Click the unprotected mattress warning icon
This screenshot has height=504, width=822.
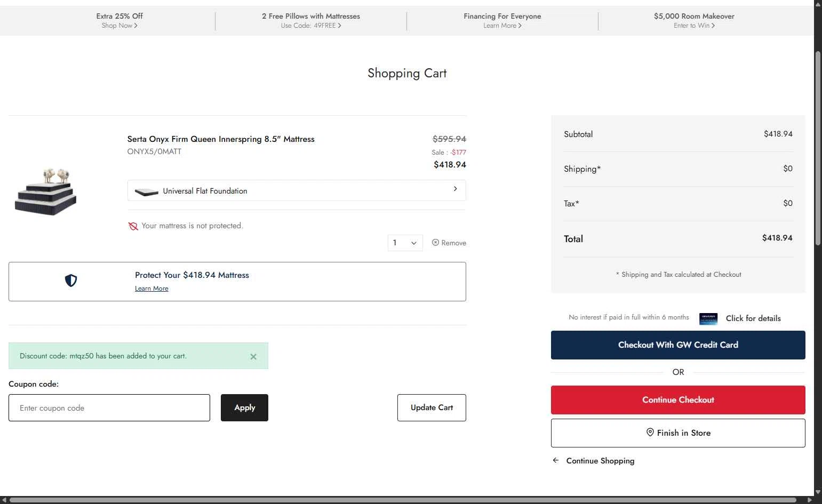pyautogui.click(x=133, y=226)
